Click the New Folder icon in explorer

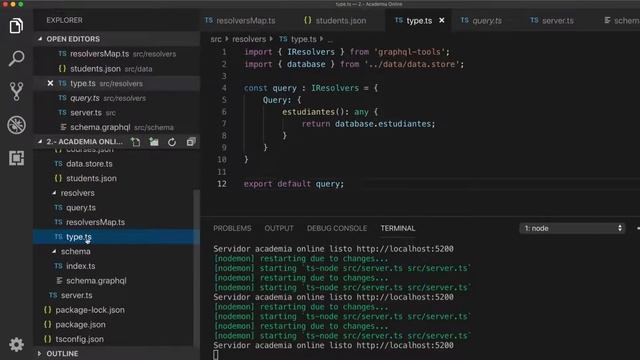click(x=154, y=142)
